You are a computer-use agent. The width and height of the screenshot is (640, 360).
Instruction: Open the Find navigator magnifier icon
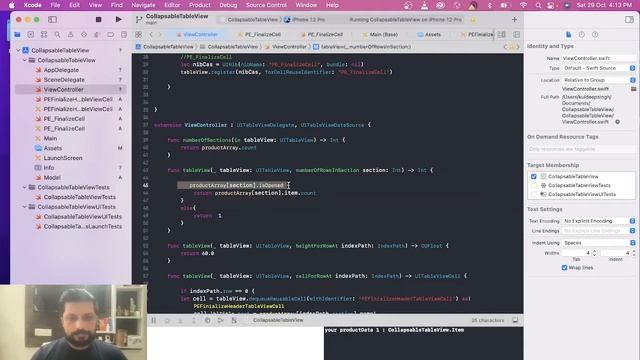tap(57, 35)
